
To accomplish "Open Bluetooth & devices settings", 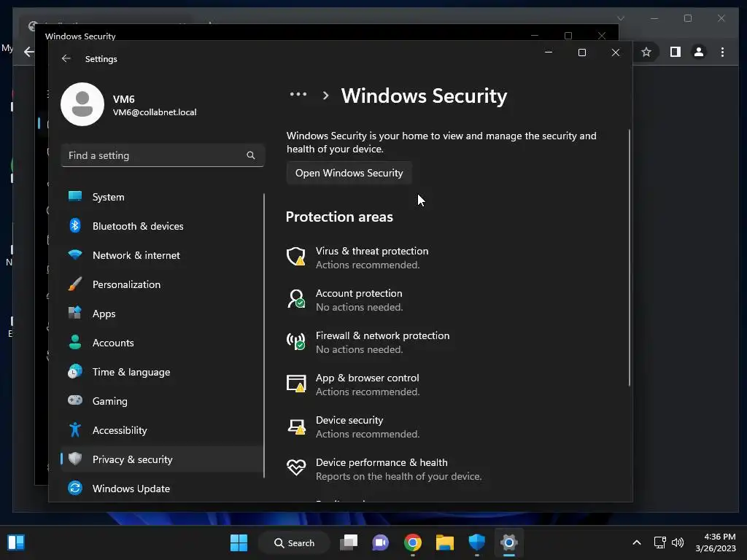I will (162, 226).
